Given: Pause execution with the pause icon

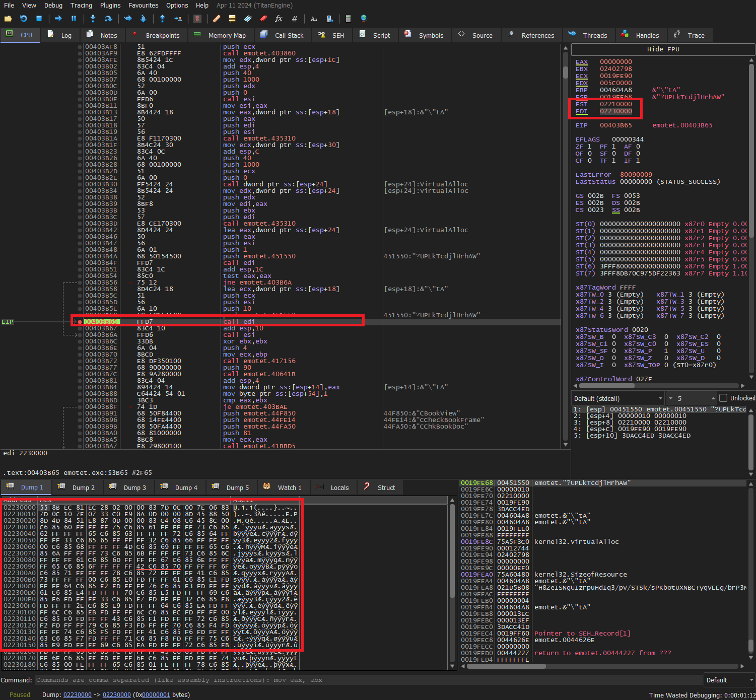Looking at the screenshot, I should (74, 19).
